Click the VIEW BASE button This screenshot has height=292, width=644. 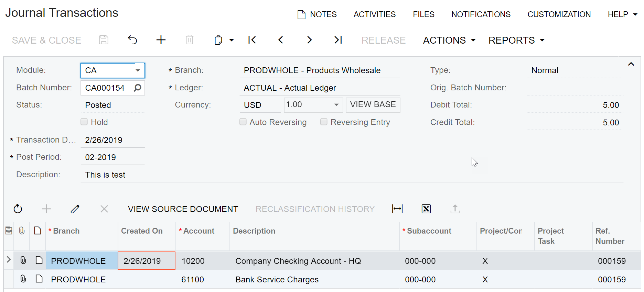click(373, 105)
